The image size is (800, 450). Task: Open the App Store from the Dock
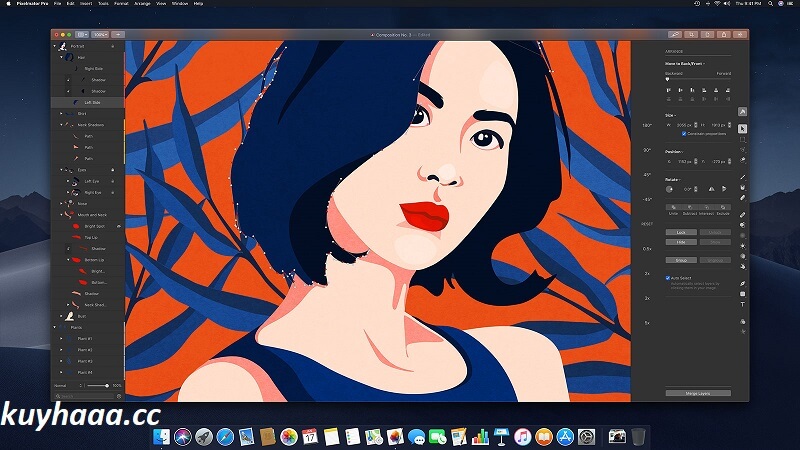565,437
